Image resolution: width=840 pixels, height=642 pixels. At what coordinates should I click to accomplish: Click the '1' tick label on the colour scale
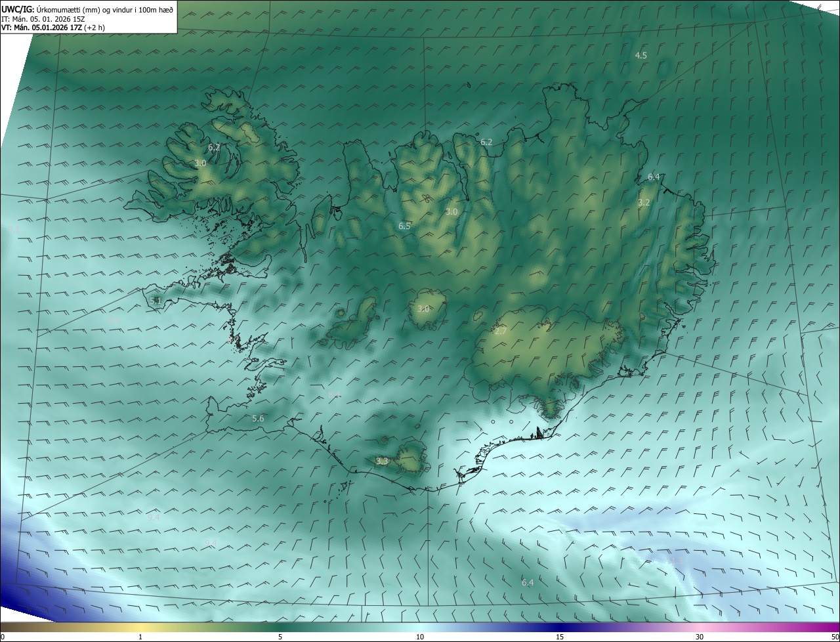pyautogui.click(x=140, y=637)
